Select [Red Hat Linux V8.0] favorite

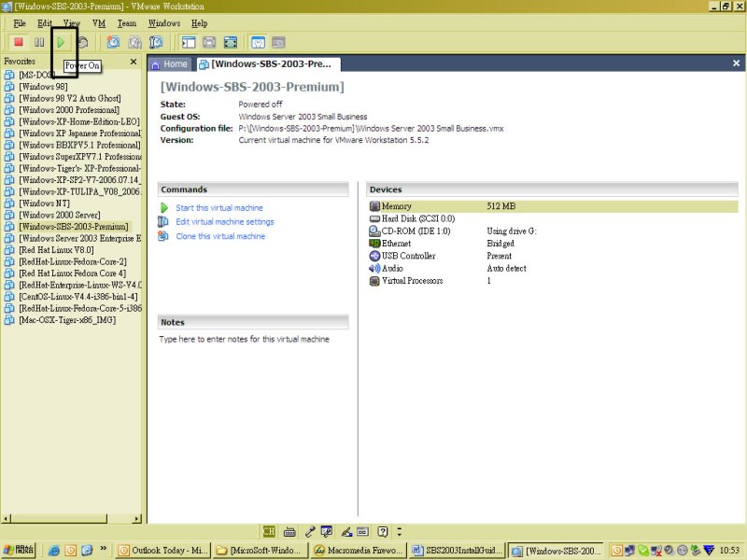pyautogui.click(x=56, y=250)
